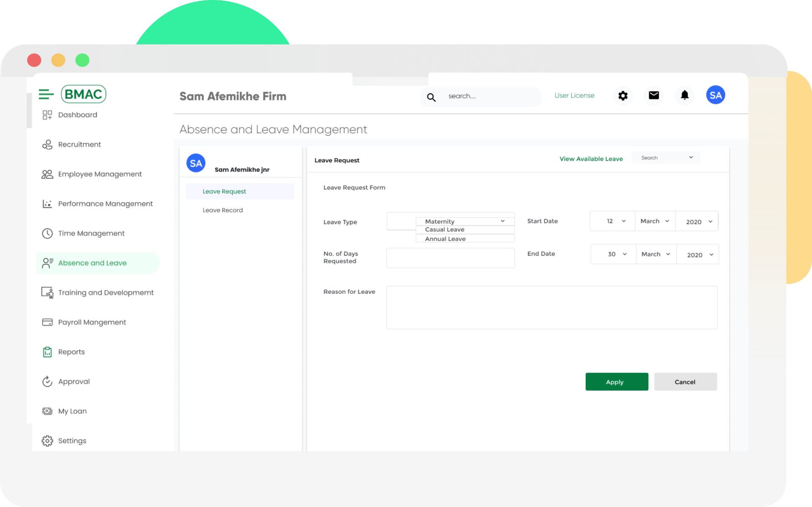The image size is (812, 507).
Task: Click the search magnifier icon
Action: (x=431, y=97)
